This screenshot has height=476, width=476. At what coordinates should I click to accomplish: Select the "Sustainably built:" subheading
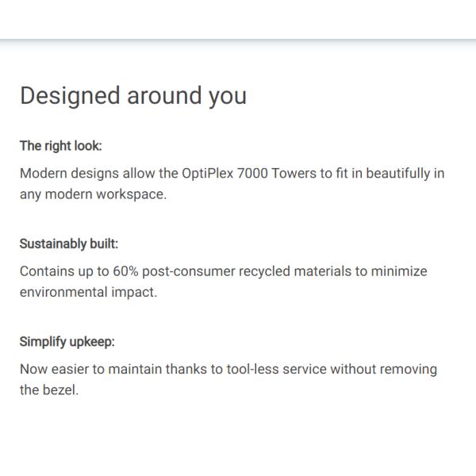[x=69, y=244]
